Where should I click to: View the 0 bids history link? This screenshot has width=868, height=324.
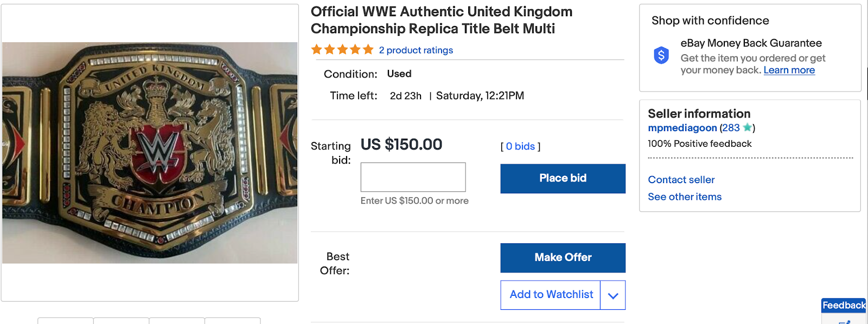click(520, 146)
